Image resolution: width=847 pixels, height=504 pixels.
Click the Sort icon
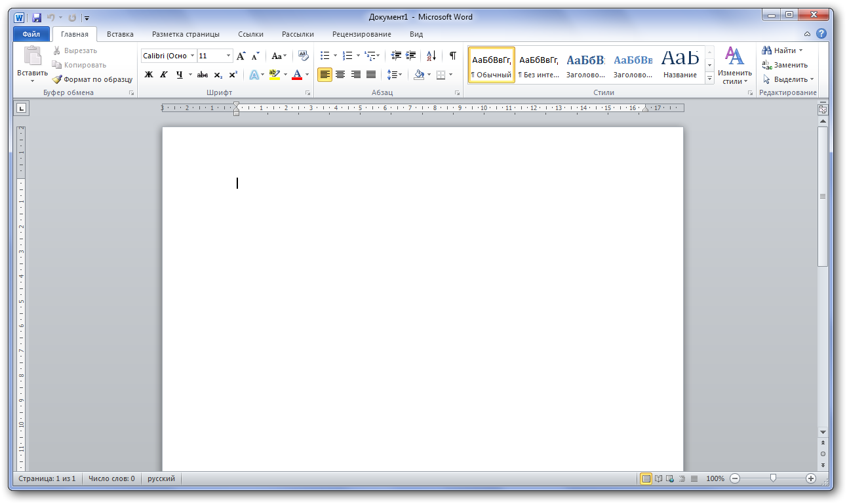point(431,56)
